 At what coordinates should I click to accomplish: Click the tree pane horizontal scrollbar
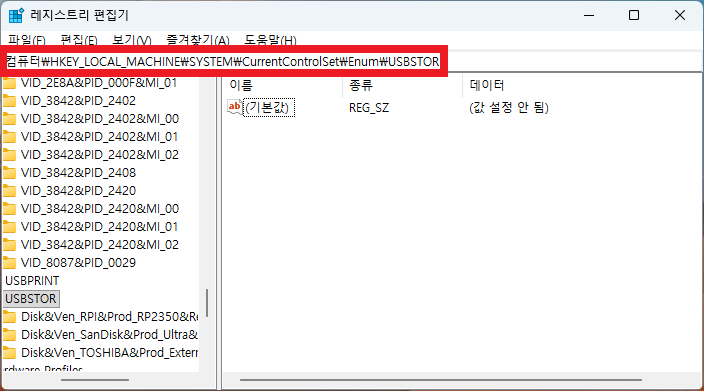tap(95, 380)
